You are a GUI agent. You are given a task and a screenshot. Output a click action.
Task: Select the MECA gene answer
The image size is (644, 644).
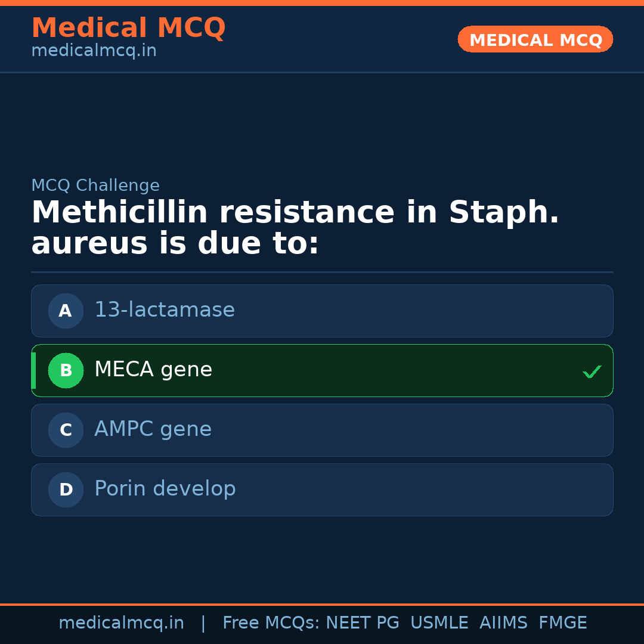click(x=153, y=370)
